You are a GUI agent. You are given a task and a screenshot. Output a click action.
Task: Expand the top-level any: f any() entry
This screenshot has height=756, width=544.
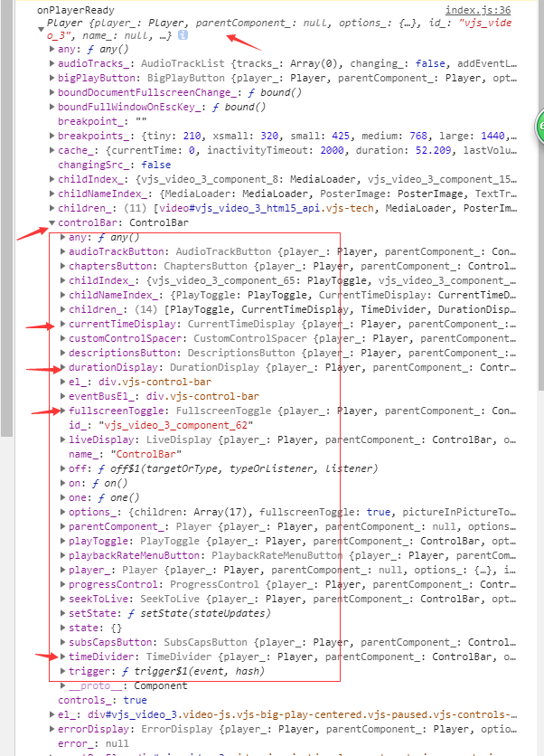(x=52, y=49)
